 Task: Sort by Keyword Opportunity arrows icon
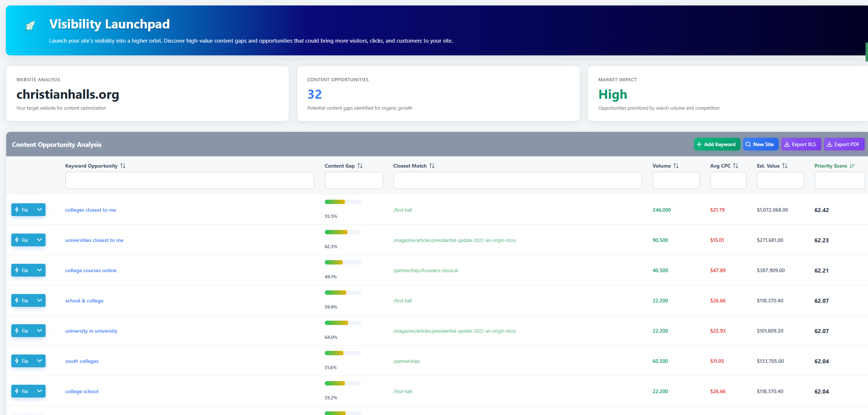tap(123, 166)
